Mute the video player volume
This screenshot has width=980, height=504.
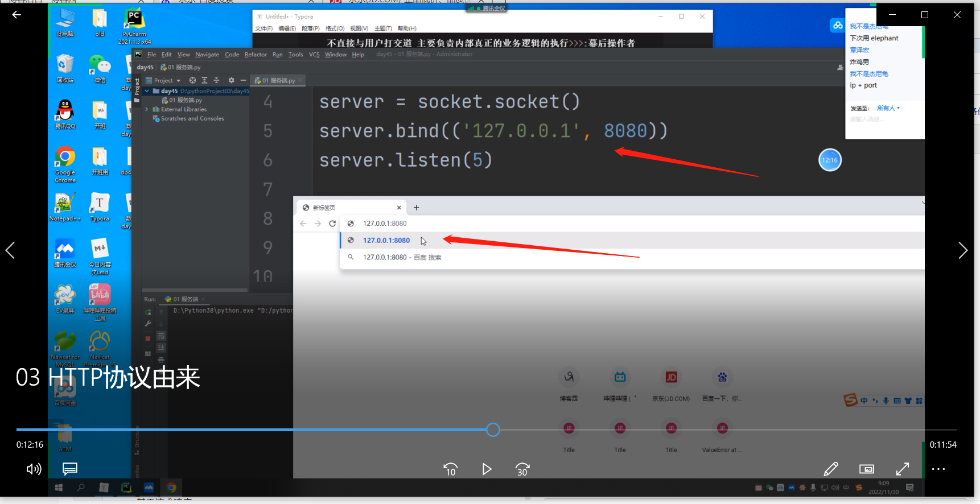coord(34,469)
